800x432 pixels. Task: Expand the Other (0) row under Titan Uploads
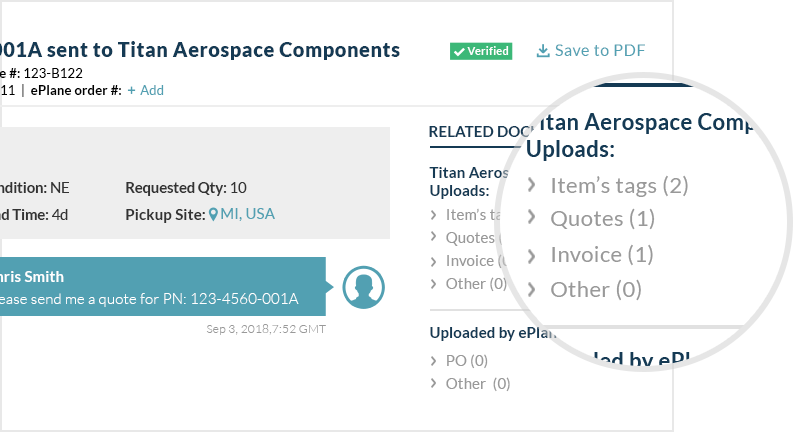tap(469, 284)
